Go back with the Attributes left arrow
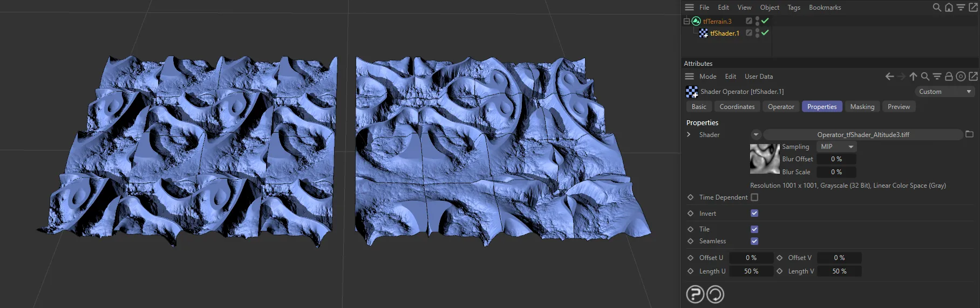 point(889,77)
